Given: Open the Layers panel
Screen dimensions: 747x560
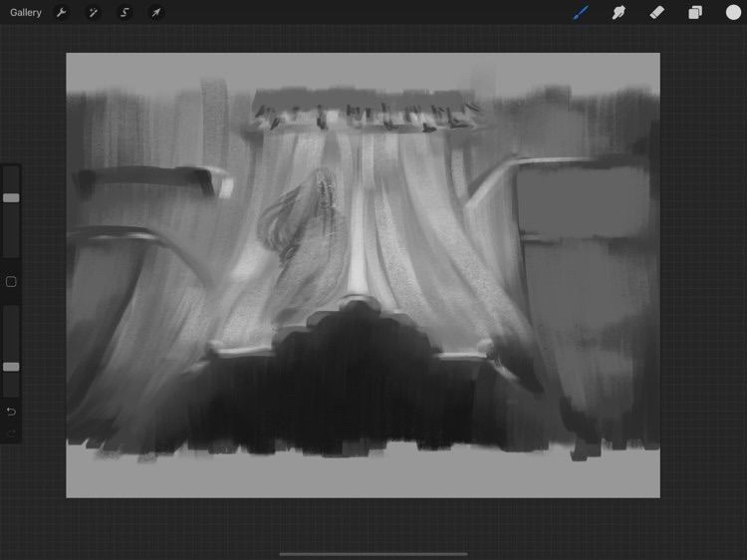Looking at the screenshot, I should pos(695,13).
